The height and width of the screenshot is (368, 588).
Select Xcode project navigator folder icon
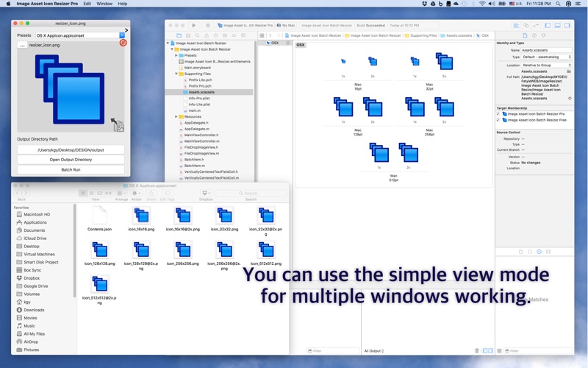(x=179, y=35)
